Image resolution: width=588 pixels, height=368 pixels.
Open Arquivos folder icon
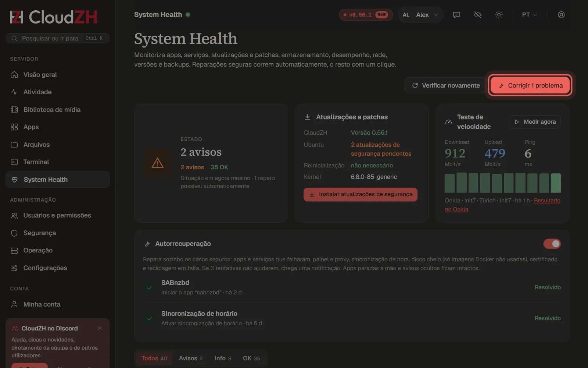click(x=14, y=145)
